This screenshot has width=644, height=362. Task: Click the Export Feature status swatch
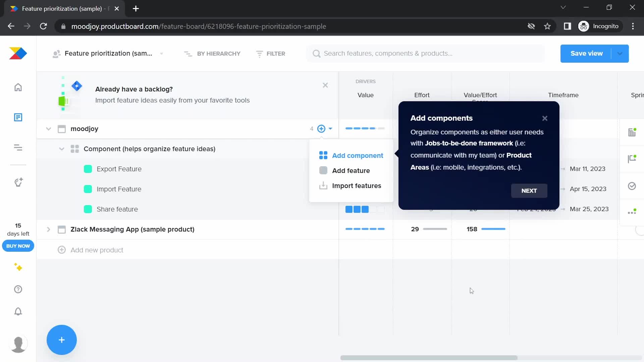(88, 169)
